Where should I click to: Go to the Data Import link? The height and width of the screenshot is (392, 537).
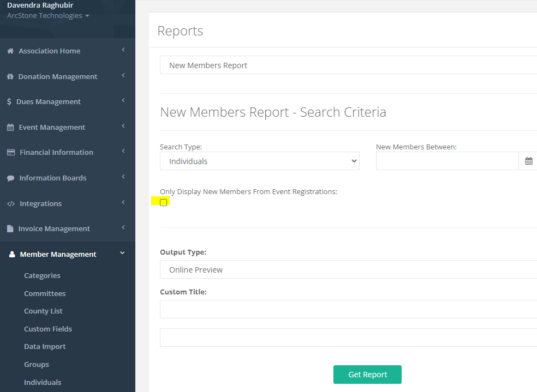pos(45,346)
